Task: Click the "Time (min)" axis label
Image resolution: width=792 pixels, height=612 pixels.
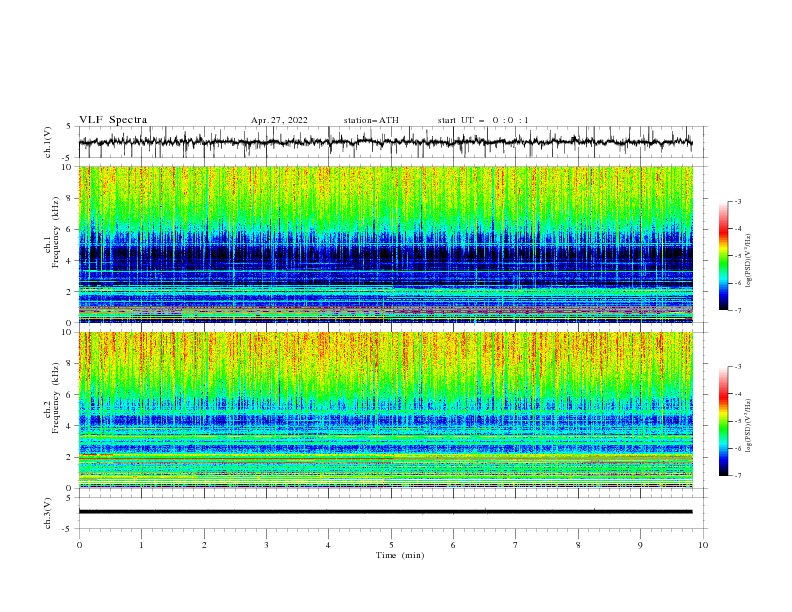Action: (x=400, y=555)
